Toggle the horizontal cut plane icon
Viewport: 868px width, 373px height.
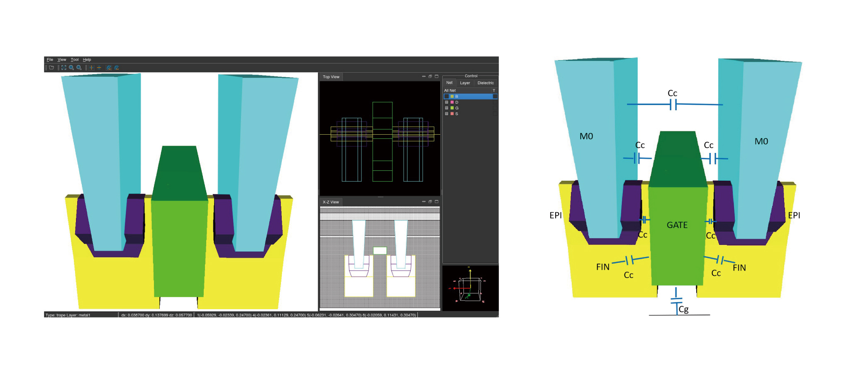pos(99,68)
